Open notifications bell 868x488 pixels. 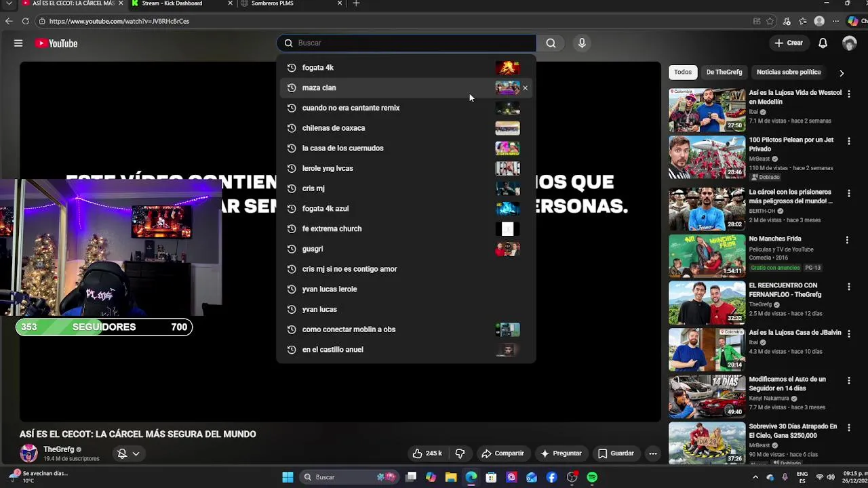[823, 43]
